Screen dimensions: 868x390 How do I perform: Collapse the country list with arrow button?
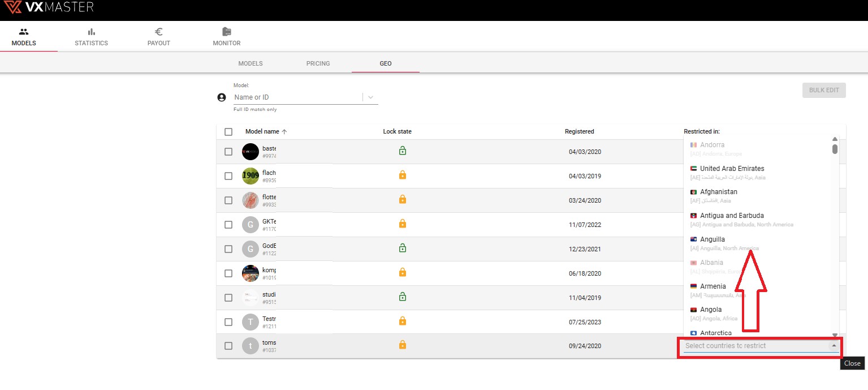pos(834,346)
